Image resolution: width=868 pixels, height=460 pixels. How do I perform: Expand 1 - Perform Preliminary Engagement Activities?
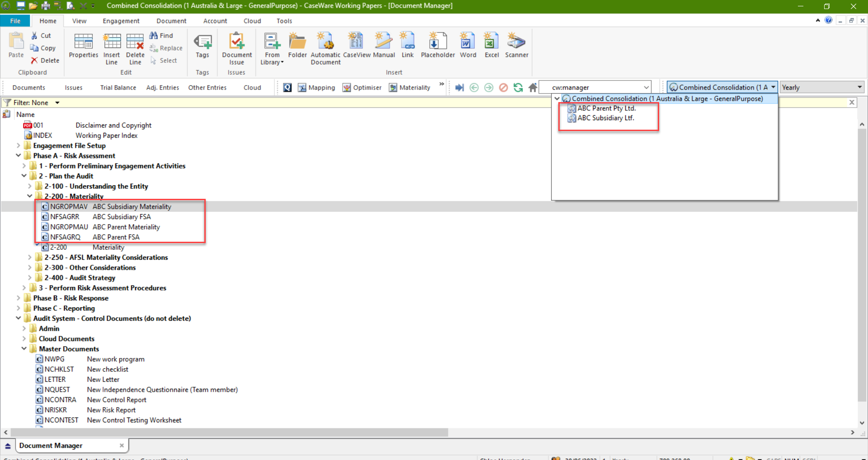pyautogui.click(x=24, y=166)
